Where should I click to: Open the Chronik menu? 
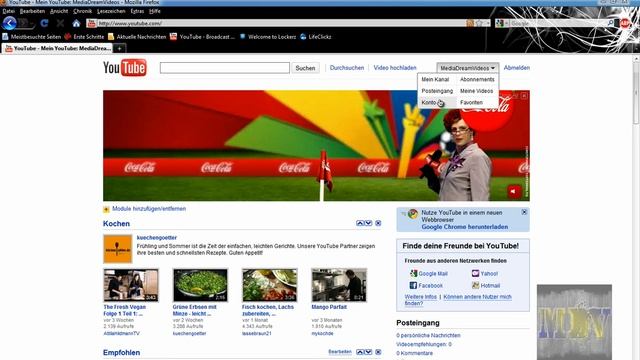click(82, 11)
